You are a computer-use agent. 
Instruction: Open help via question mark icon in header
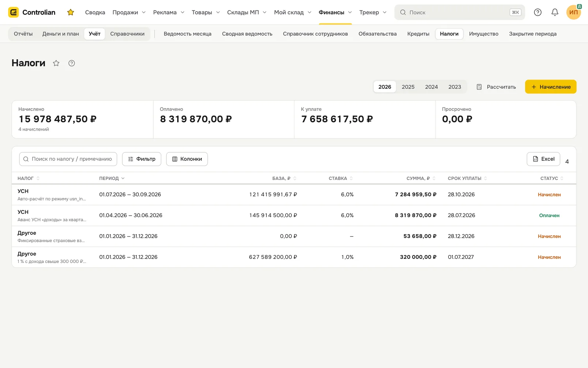tap(538, 12)
